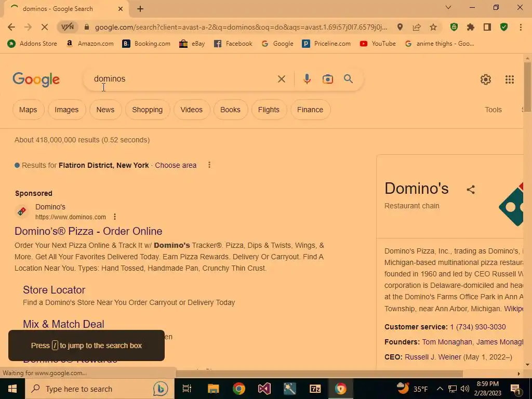This screenshot has height=399, width=532.
Task: Switch to the News filter
Action: tap(105, 110)
